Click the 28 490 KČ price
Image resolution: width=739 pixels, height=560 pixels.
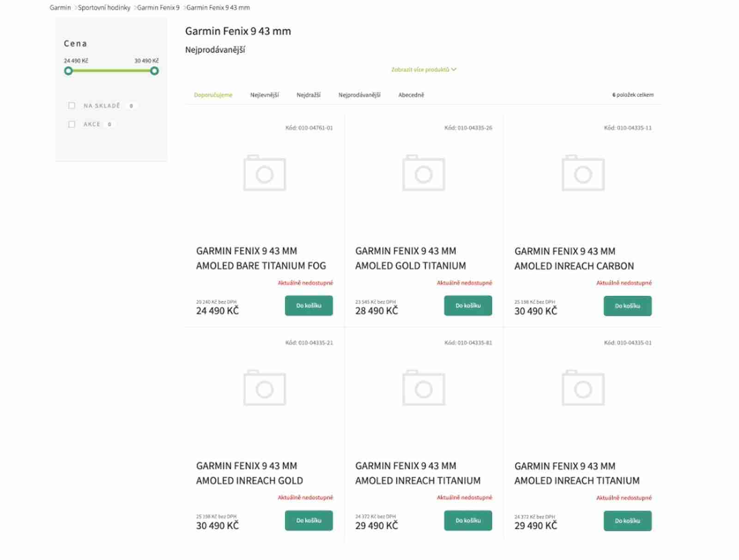tap(376, 311)
